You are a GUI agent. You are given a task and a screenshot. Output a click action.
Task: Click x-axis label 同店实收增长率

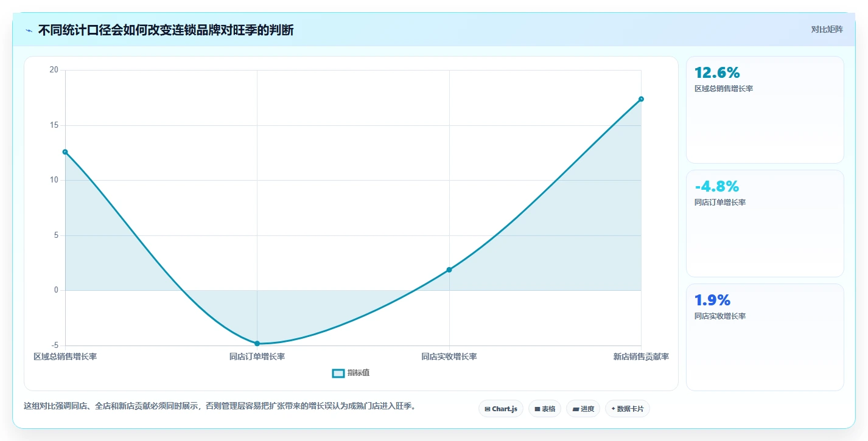point(449,356)
